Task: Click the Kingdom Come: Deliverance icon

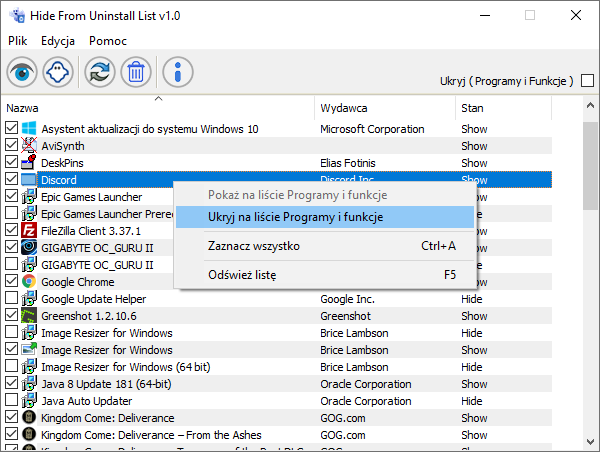Action: [29, 417]
